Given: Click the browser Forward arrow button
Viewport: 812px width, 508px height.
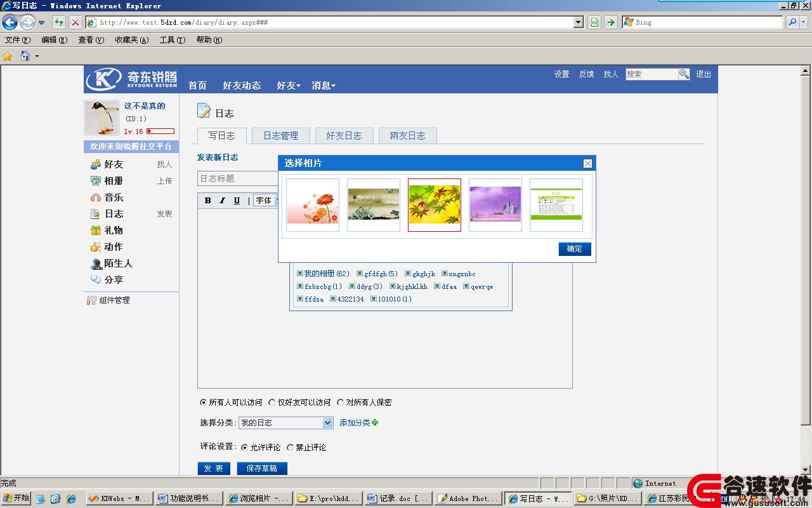Looking at the screenshot, I should 27,22.
